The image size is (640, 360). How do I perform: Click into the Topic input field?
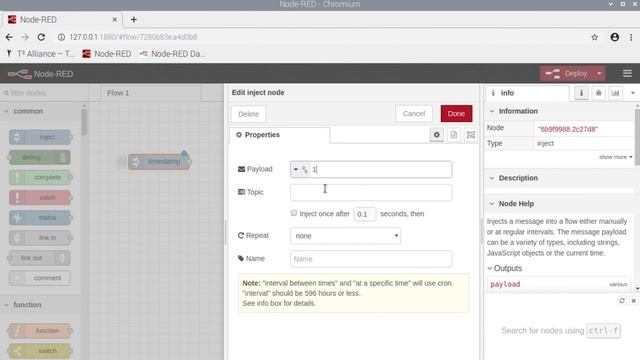coord(371,192)
